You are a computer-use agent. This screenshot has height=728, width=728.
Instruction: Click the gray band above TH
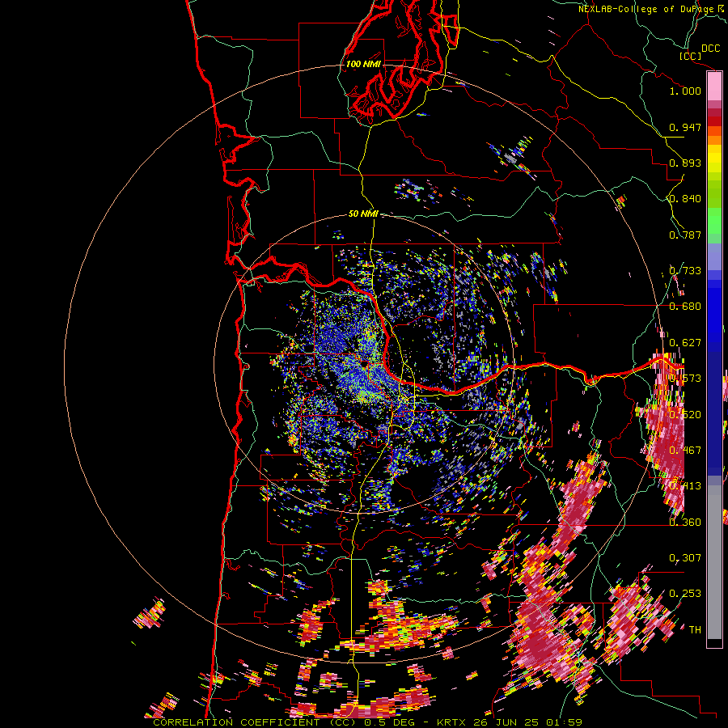[x=714, y=562]
